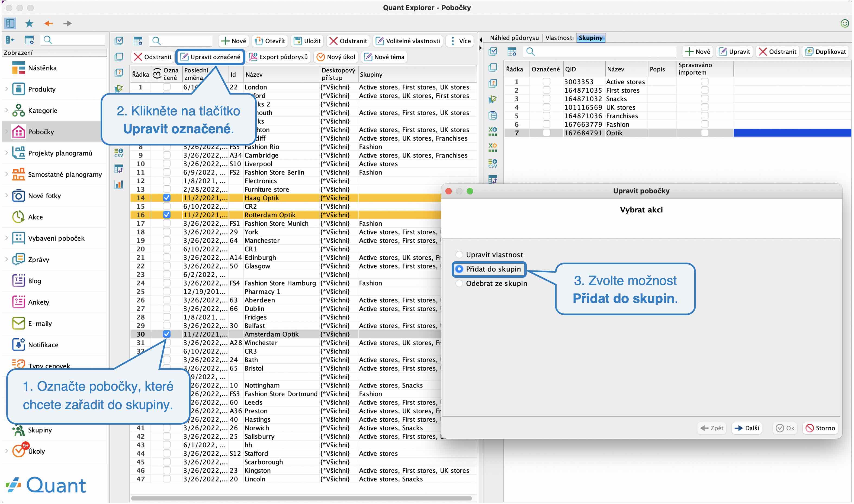Open Produkty section icon
This screenshot has height=504, width=854.
click(18, 89)
